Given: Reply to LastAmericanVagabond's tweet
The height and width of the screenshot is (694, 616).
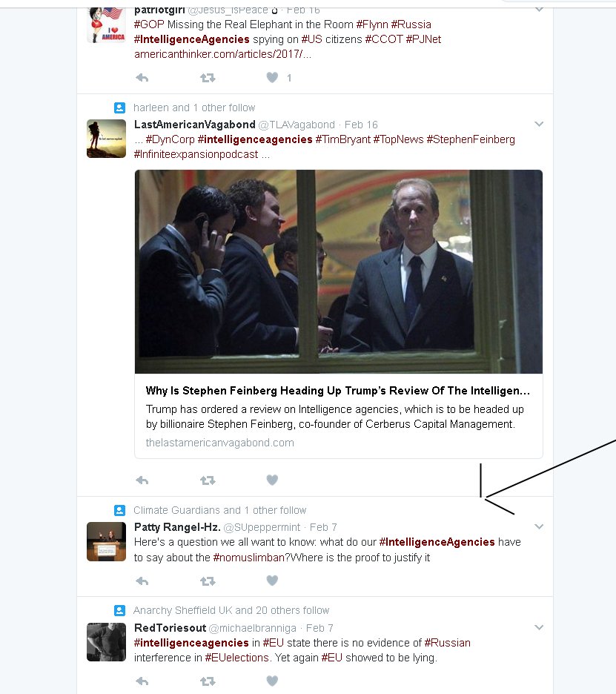Looking at the screenshot, I should pyautogui.click(x=142, y=480).
